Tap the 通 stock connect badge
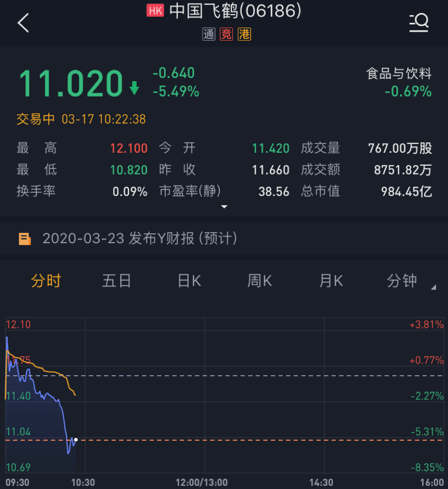This screenshot has width=448, height=489. point(208,34)
